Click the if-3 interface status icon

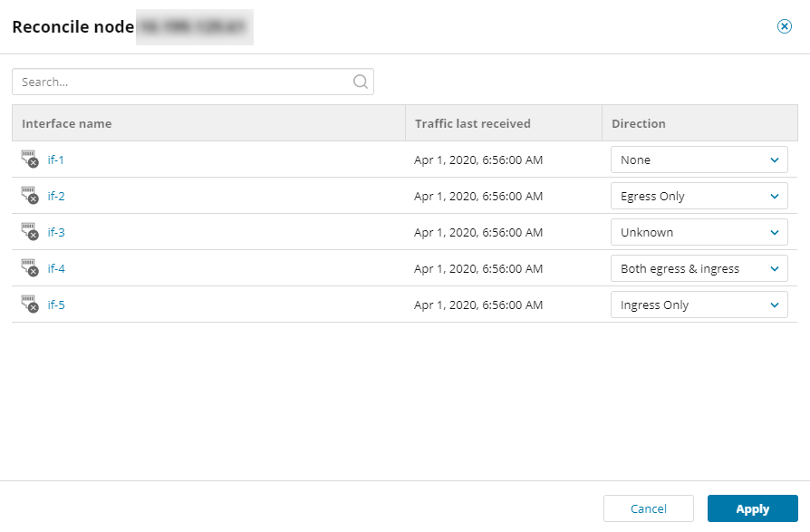point(30,233)
